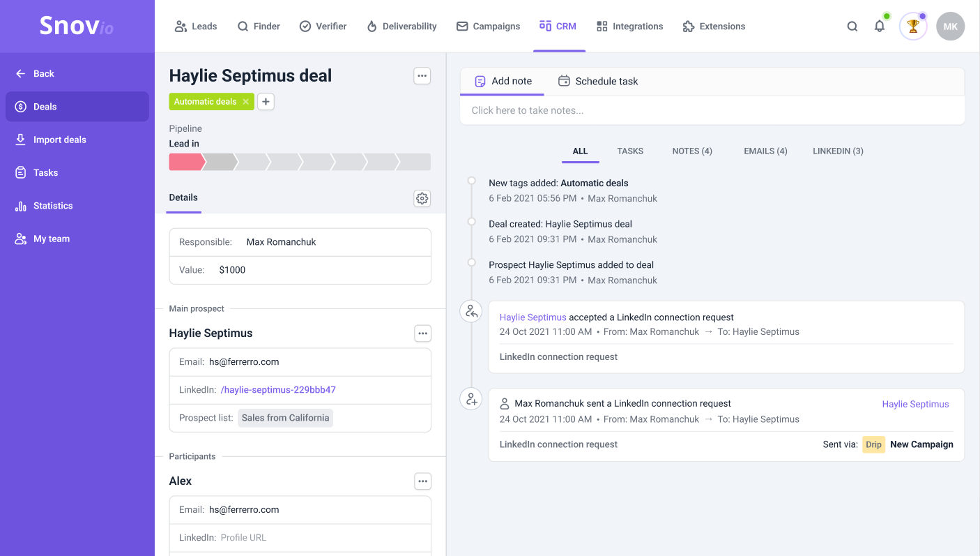
Task: Edit the Value field $1000
Action: [300, 270]
